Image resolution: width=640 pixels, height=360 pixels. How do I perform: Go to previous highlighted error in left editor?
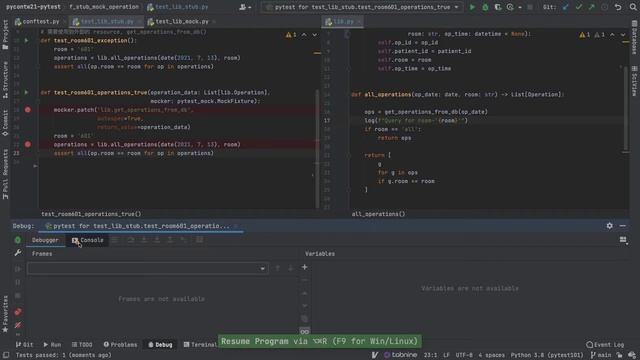pos(304,35)
